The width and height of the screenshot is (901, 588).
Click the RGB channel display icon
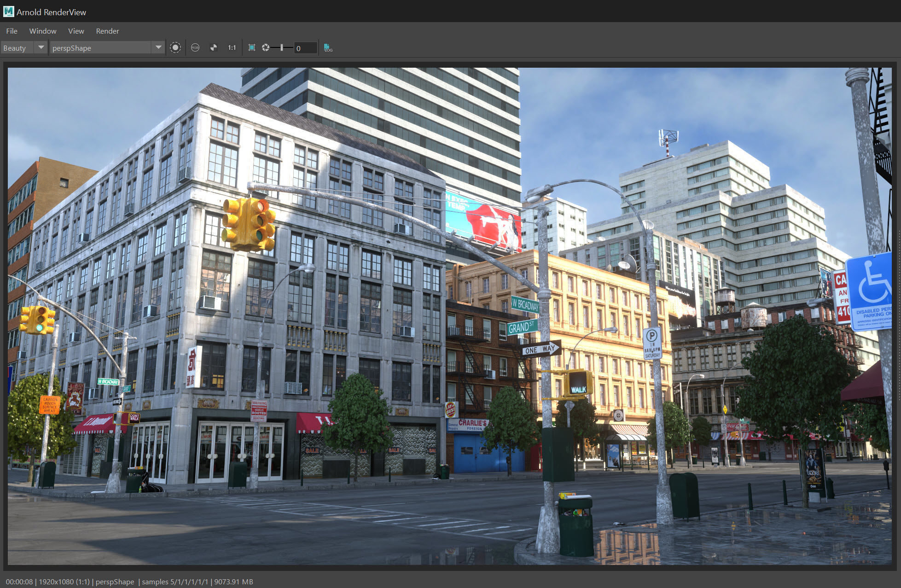[195, 47]
